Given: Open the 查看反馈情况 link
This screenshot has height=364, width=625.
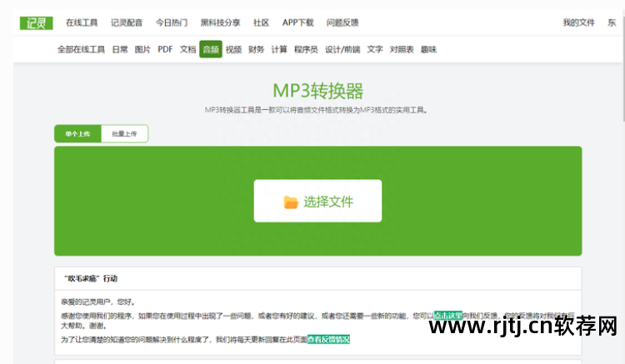Looking at the screenshot, I should (x=328, y=339).
